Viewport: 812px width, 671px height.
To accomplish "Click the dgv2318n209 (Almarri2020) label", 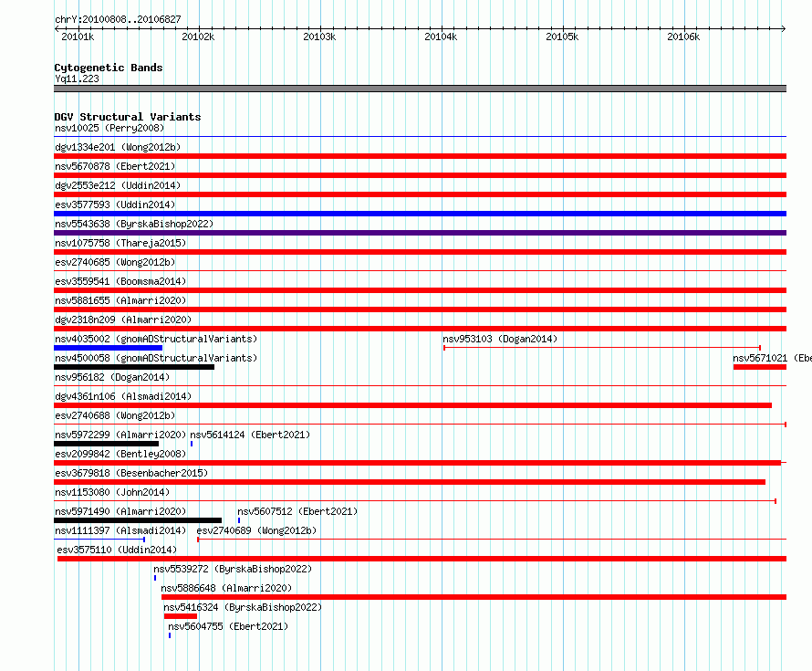I will click(123, 320).
